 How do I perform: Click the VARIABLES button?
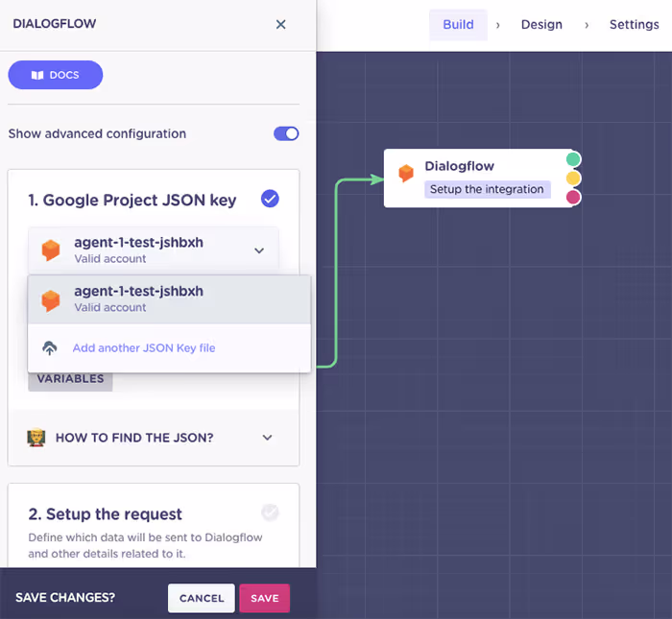pos(70,379)
